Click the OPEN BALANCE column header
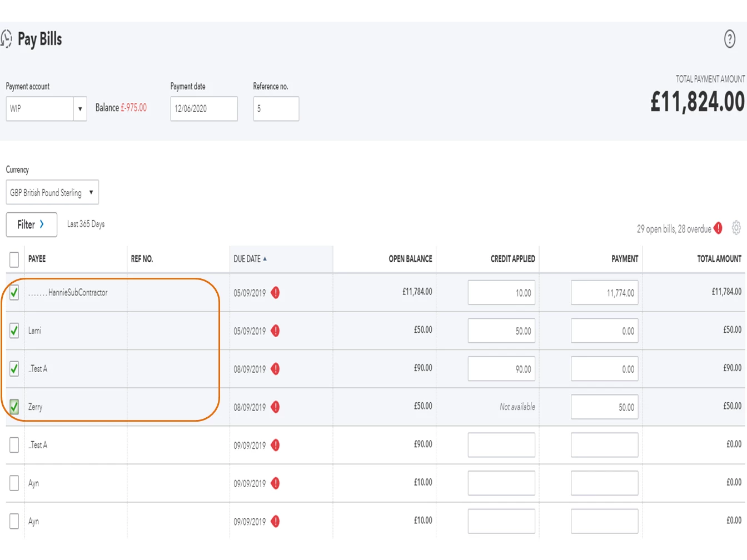The height and width of the screenshot is (560, 747). [x=410, y=259]
